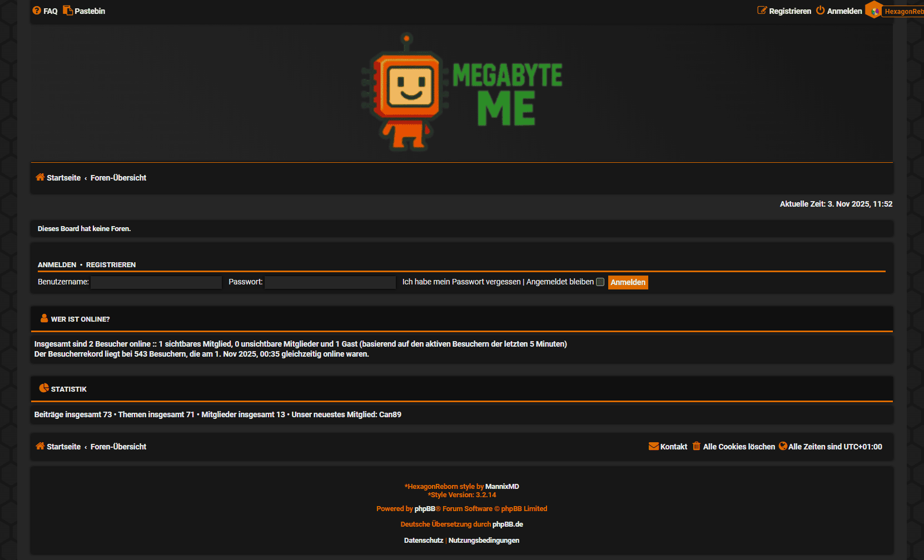The image size is (924, 560).
Task: Enable the Angemeldet bleiben checkbox
Action: pyautogui.click(x=600, y=282)
